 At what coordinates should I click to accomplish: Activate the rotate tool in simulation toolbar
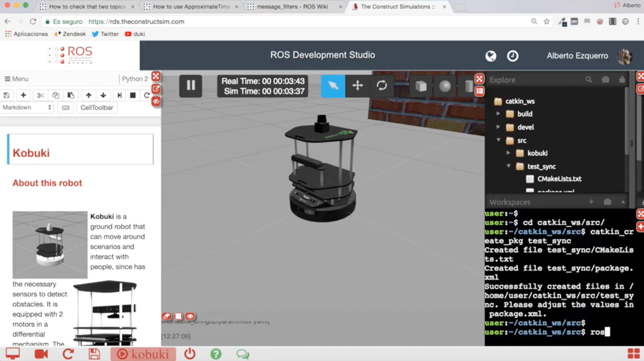(382, 85)
